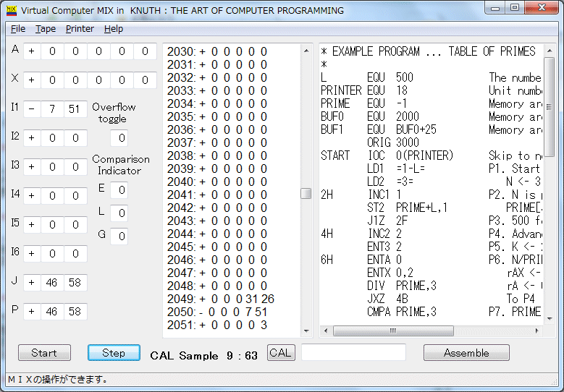Select memory row 2050
Viewport: 564px width, 392px height.
(217, 312)
